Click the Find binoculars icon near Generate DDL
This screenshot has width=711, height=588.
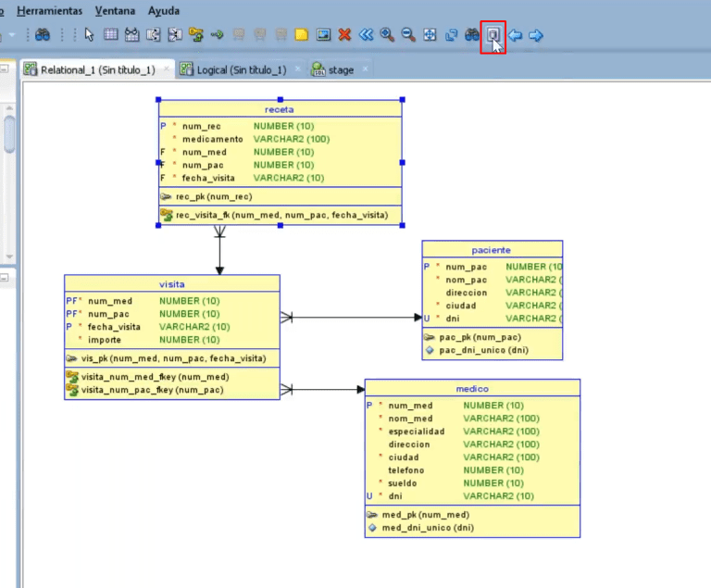point(472,35)
